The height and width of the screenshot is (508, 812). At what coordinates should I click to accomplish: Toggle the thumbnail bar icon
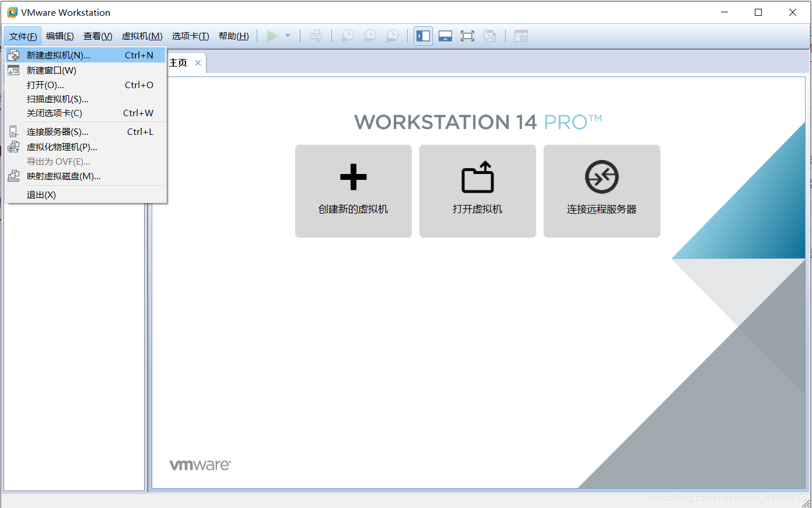tap(446, 36)
